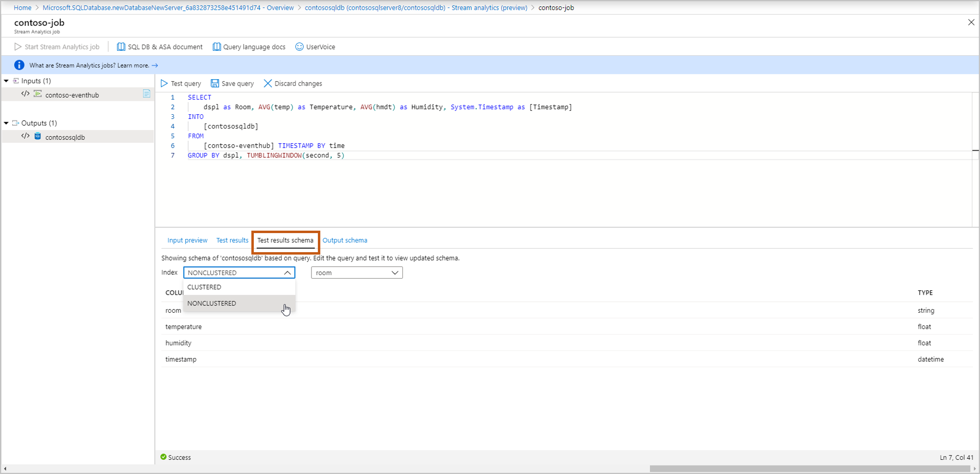Click the Inputs section icon
Image resolution: width=980 pixels, height=474 pixels.
(16, 81)
